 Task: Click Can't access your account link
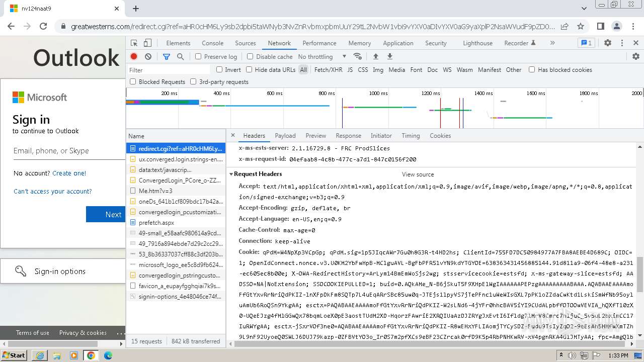[53, 191]
